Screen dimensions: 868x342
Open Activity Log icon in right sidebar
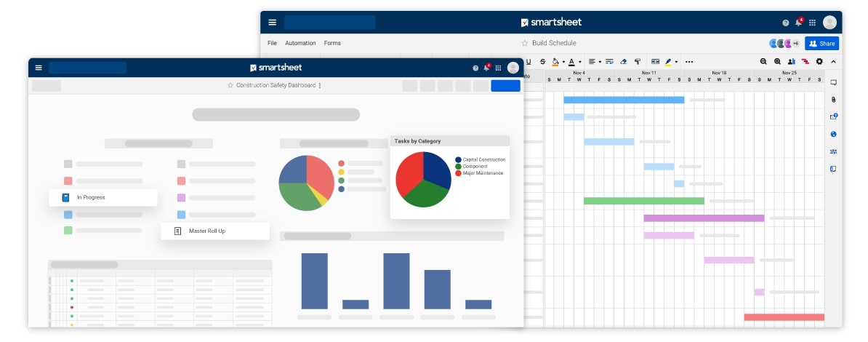pos(833,151)
